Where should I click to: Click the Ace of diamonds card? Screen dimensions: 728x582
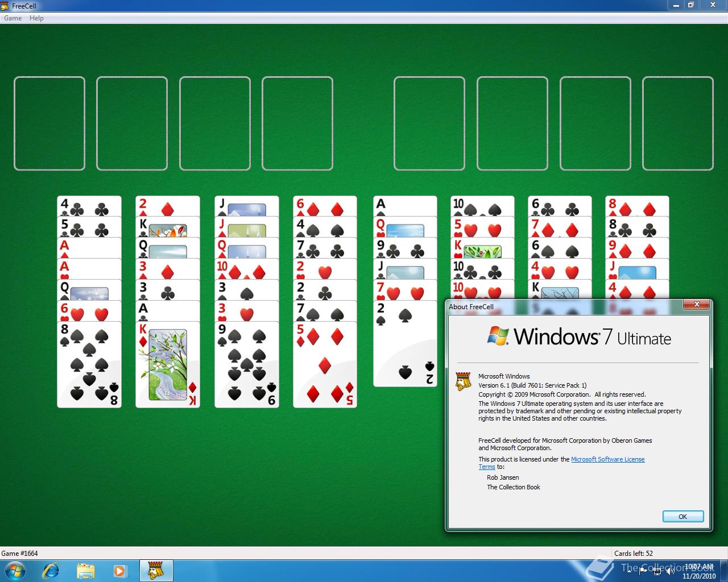coord(89,248)
